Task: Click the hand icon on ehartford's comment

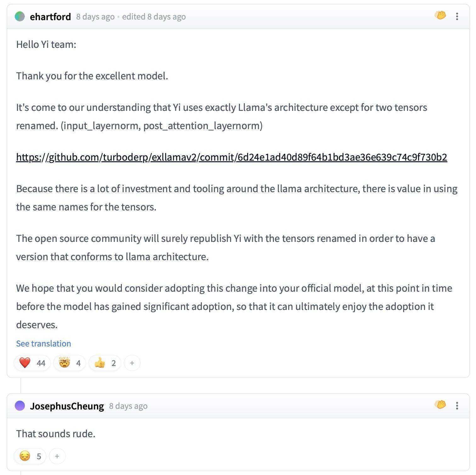Action: (x=440, y=15)
